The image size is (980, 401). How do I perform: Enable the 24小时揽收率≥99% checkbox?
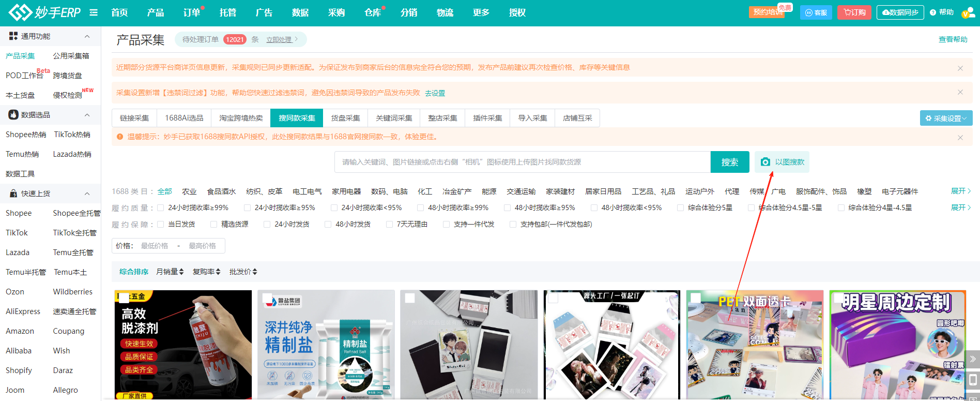coord(161,208)
